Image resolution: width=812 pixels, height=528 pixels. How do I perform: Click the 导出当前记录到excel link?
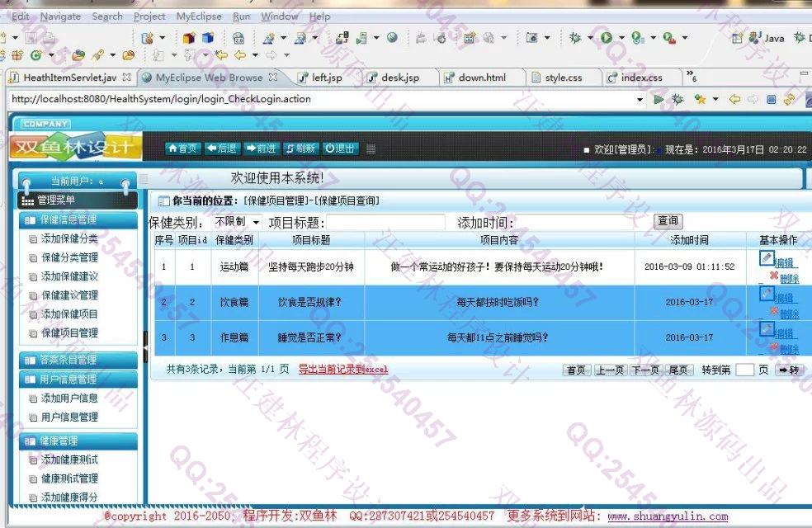[x=342, y=370]
